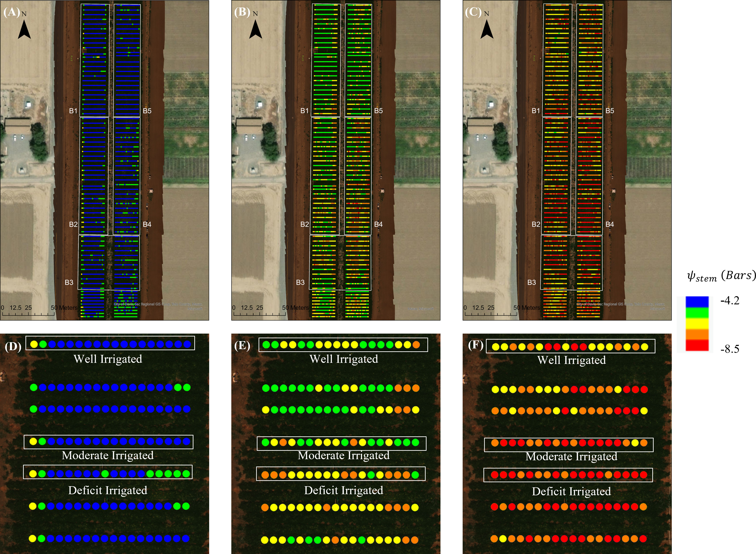Screen dimensions: 756x554
Task: Click the ψstem (Bars) legend title
Action: tap(721, 276)
